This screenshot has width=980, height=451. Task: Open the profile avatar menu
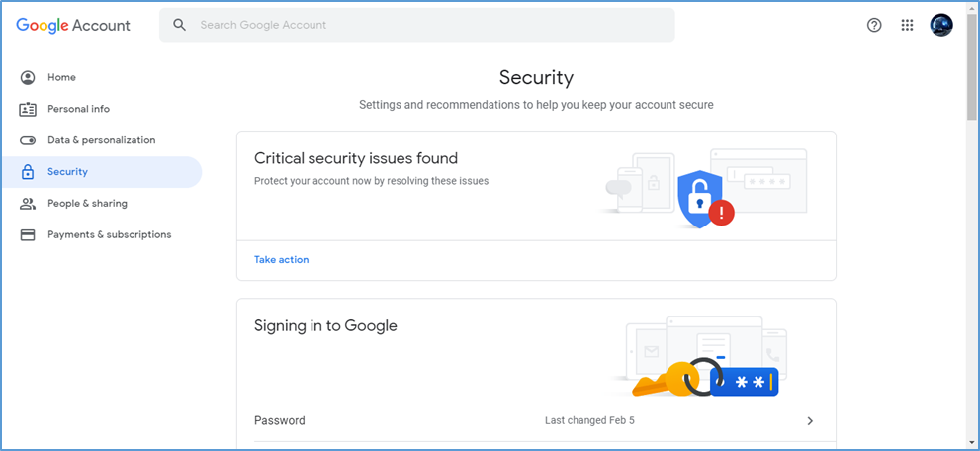[941, 26]
